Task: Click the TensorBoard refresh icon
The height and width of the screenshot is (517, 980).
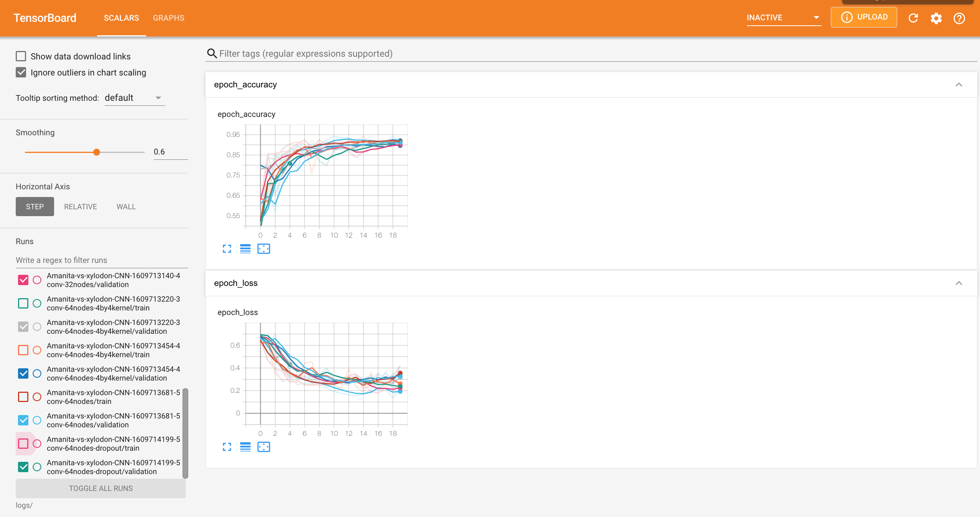Action: [913, 18]
